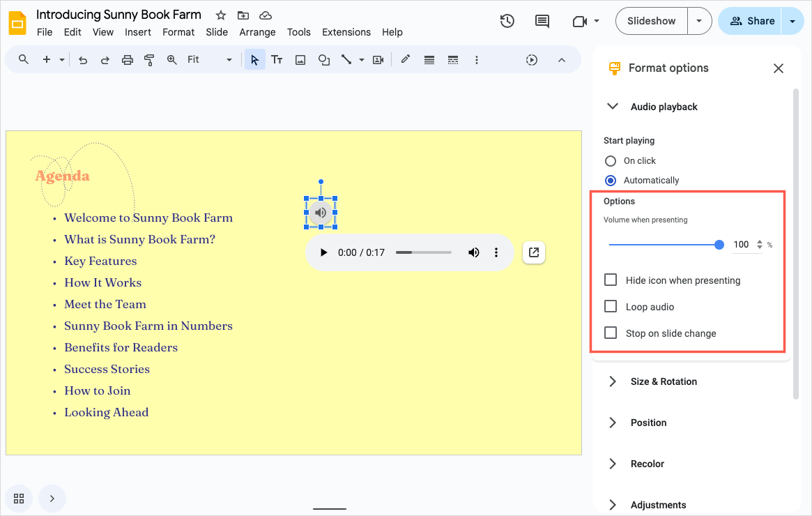
Task: Adjust the volume when presenting slider
Action: point(666,245)
